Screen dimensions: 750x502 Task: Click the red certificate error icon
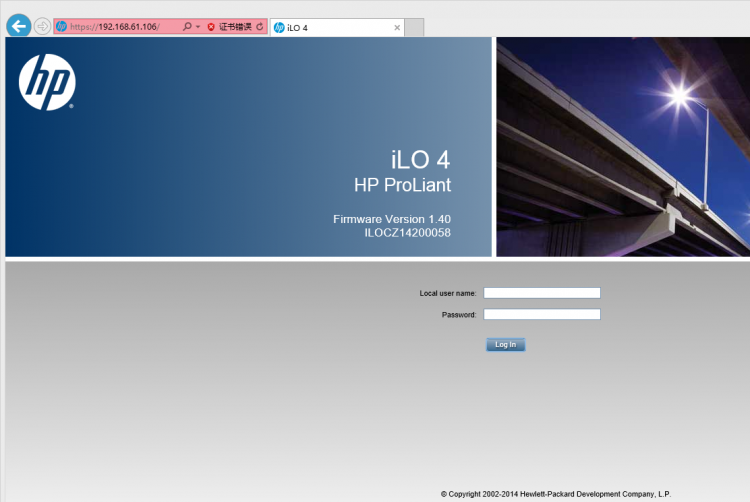pyautogui.click(x=211, y=27)
